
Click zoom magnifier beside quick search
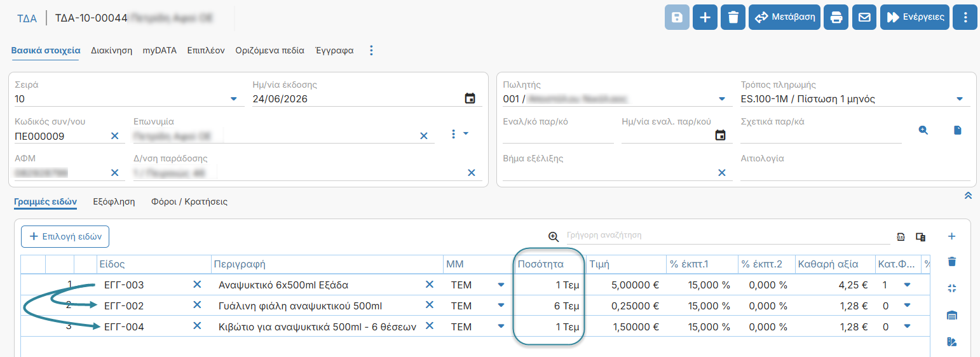554,236
